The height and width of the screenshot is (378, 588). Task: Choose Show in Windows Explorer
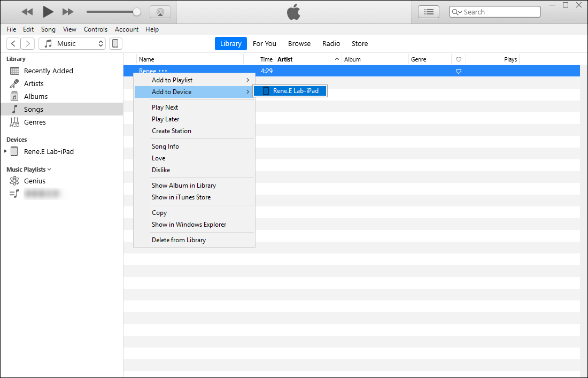(x=195, y=225)
